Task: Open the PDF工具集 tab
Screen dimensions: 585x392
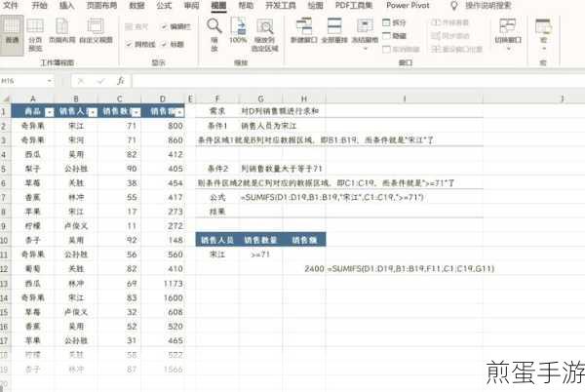Action: pos(354,6)
